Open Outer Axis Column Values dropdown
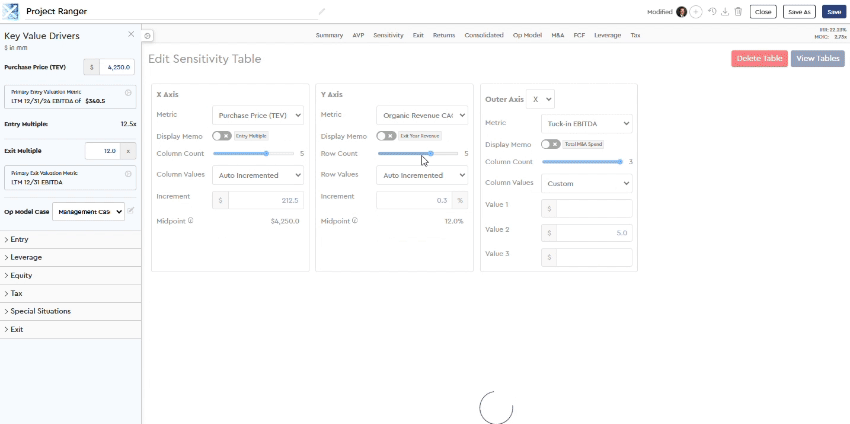 [586, 183]
